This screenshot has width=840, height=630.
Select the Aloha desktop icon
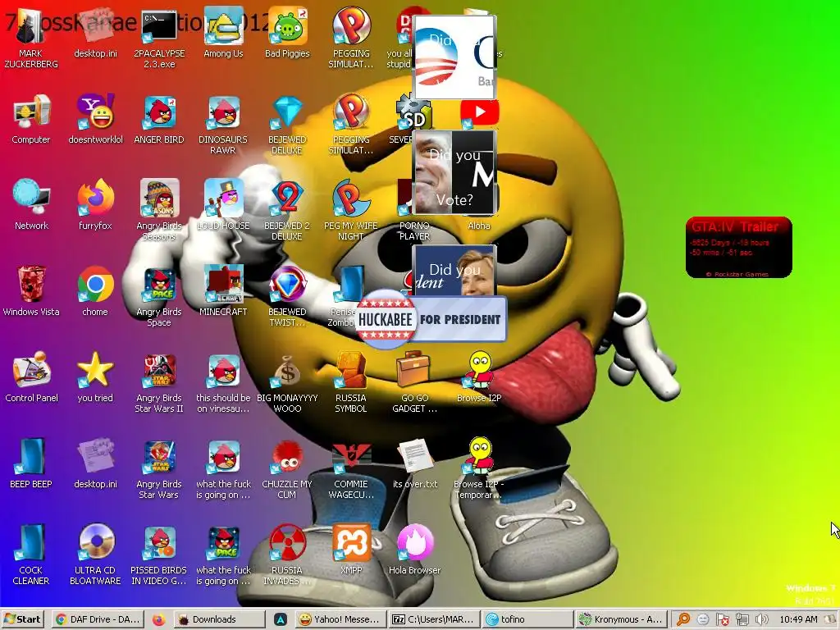[x=479, y=226]
